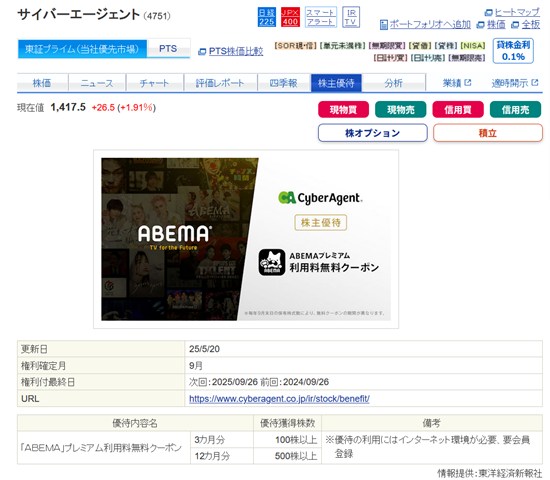The width and height of the screenshot is (550, 480).
Task: Click the CyberAgent logo in banner
Action: (320, 198)
